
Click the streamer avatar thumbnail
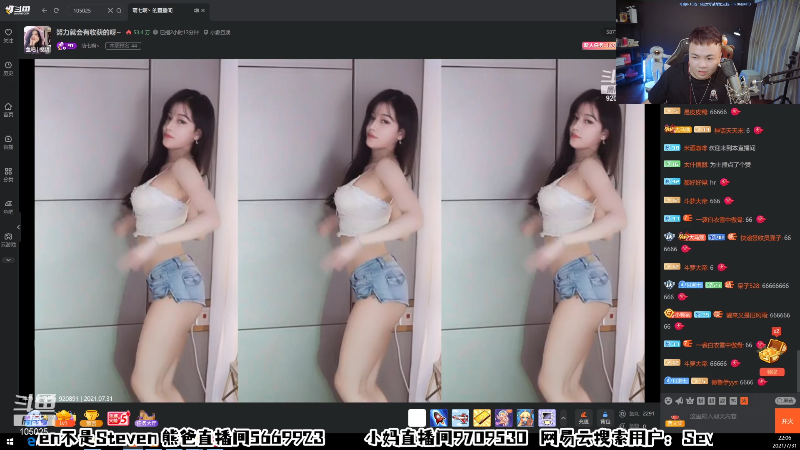(x=37, y=39)
